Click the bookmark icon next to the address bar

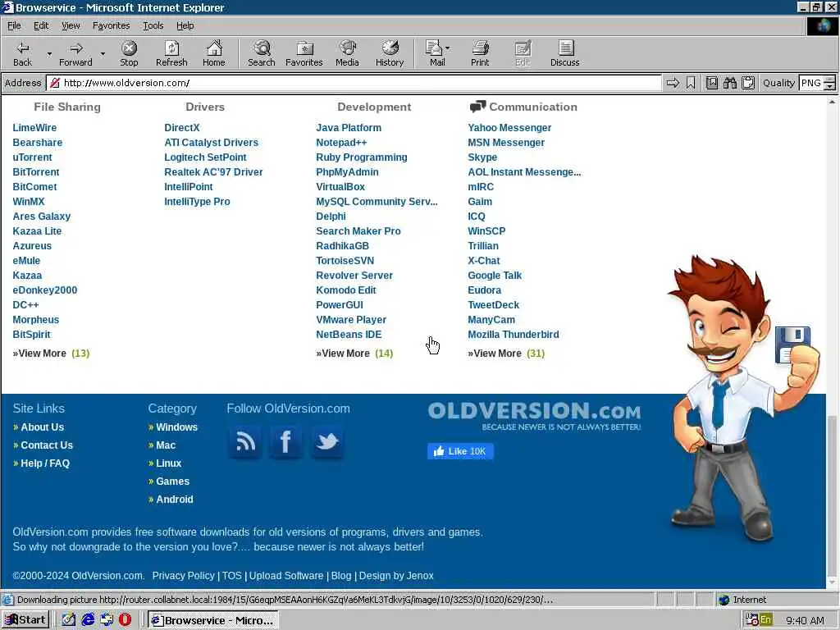click(x=691, y=83)
